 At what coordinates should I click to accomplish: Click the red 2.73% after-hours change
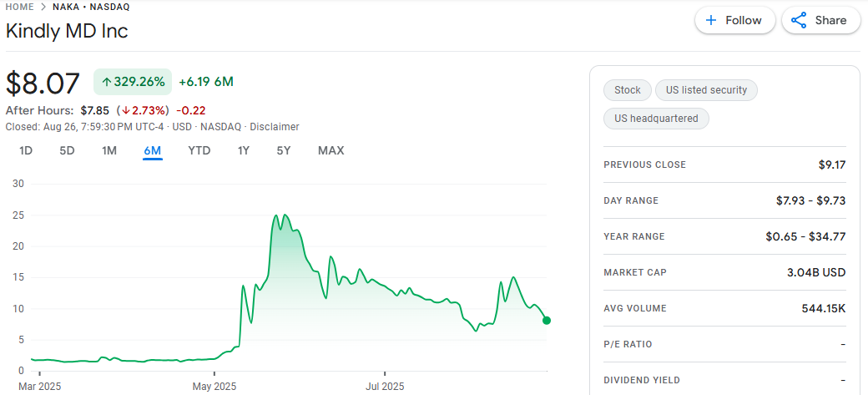click(x=144, y=110)
